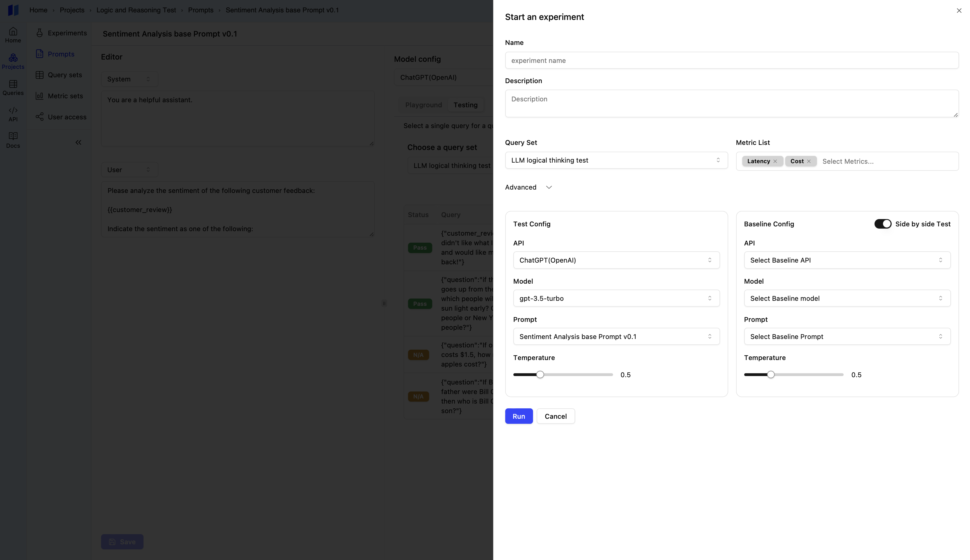970x560 pixels.
Task: Click the Cancel button
Action: pyautogui.click(x=555, y=416)
